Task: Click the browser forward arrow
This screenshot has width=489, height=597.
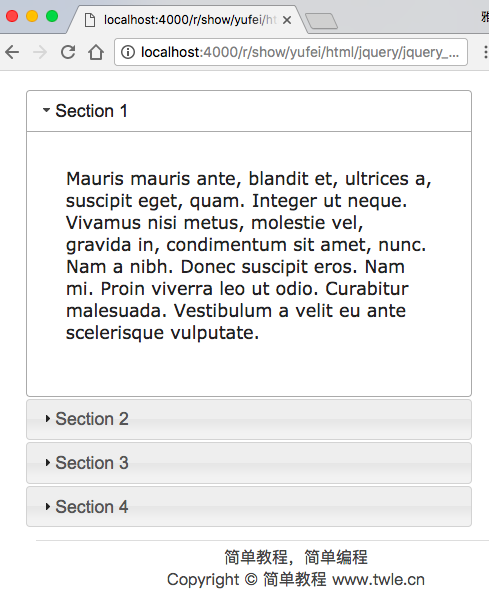Action: 40,52
